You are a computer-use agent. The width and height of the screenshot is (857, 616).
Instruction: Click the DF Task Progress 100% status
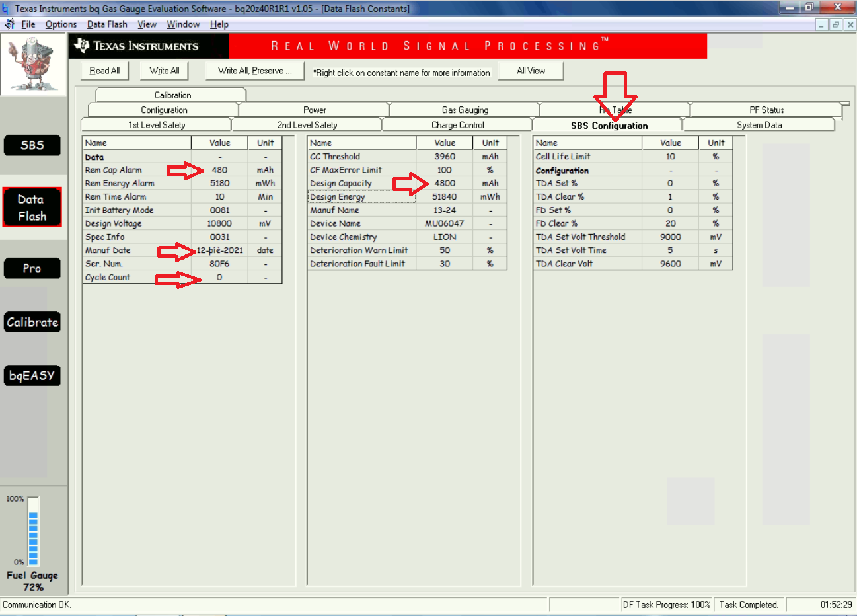pos(667,605)
